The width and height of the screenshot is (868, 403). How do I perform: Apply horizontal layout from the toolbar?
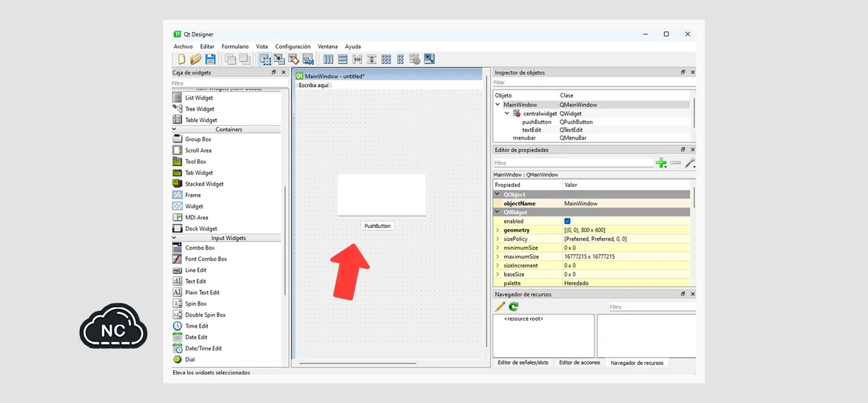(328, 59)
